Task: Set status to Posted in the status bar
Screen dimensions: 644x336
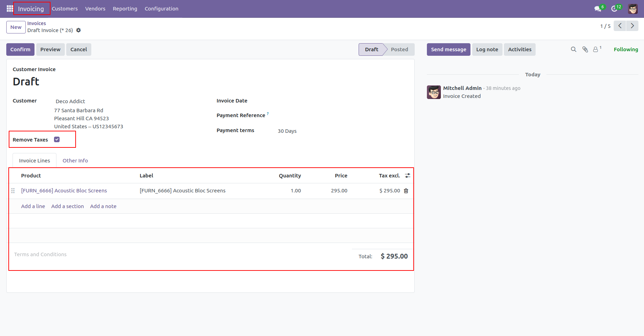Action: pyautogui.click(x=399, y=49)
